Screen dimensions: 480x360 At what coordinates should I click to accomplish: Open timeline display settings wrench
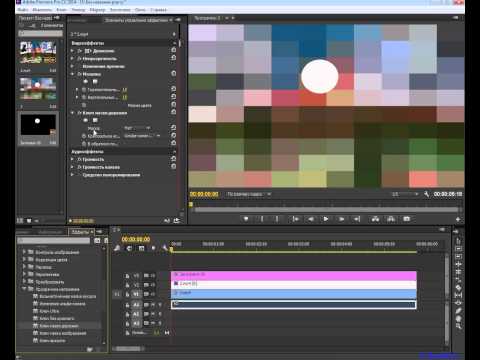click(x=165, y=248)
